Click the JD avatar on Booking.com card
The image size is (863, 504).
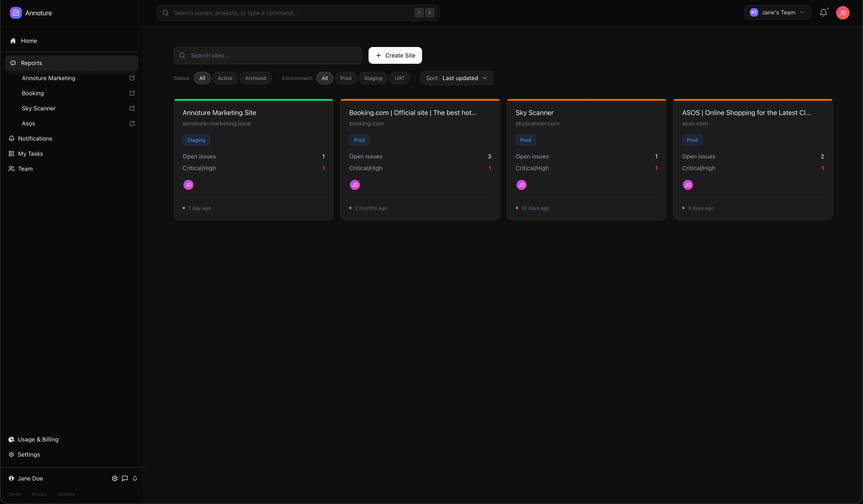pyautogui.click(x=355, y=185)
